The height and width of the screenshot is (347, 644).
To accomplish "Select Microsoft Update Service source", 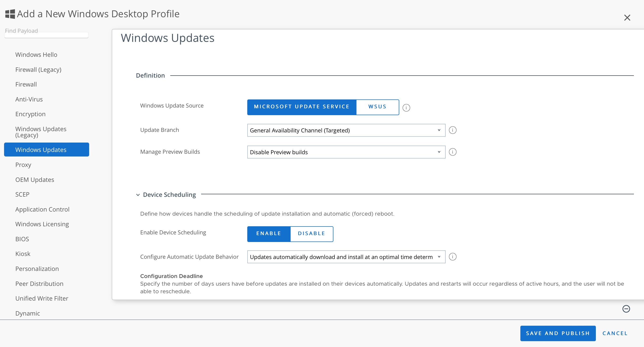I will tap(301, 107).
